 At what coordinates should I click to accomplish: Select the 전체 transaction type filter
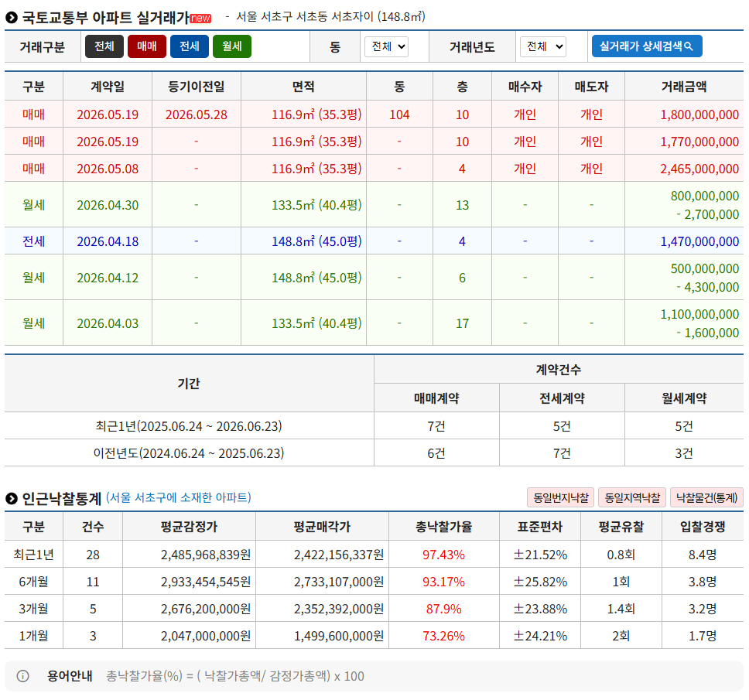pyautogui.click(x=104, y=46)
